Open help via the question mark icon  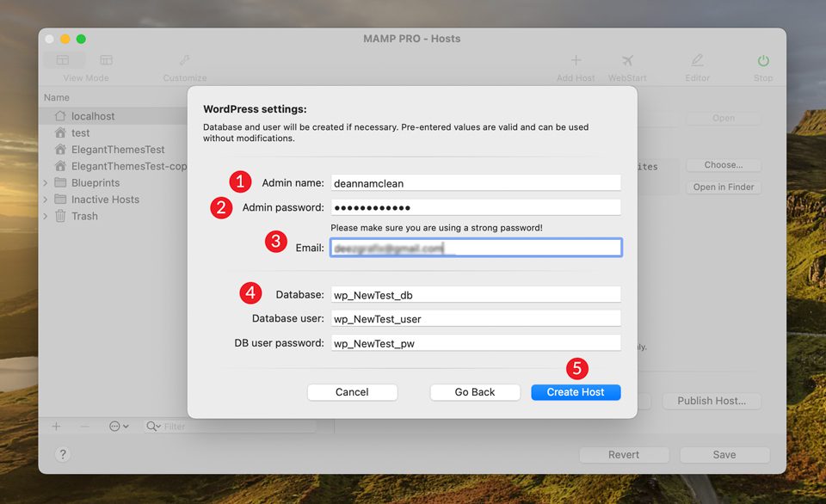coord(63,454)
